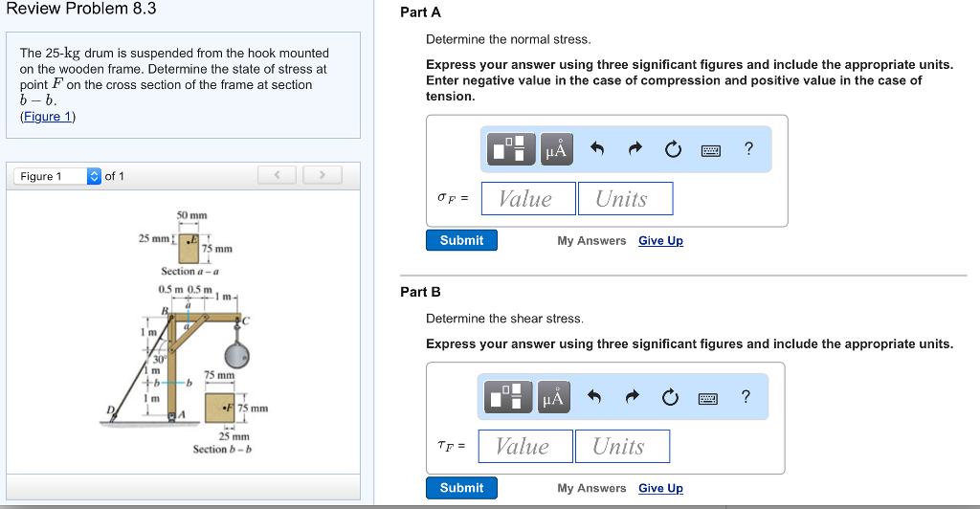Open keyboard shortcuts icon in Part B
This screenshot has width=980, height=509.
click(x=707, y=398)
